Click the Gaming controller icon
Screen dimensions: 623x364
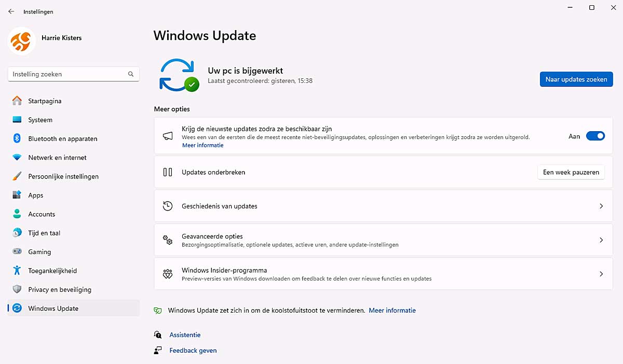17,252
